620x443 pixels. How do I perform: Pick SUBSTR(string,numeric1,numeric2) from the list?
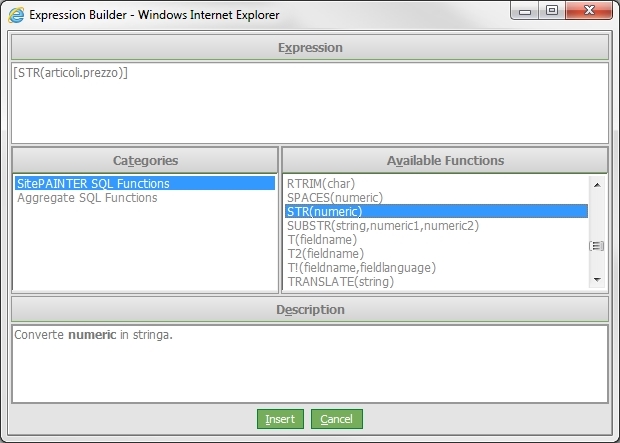coord(383,226)
